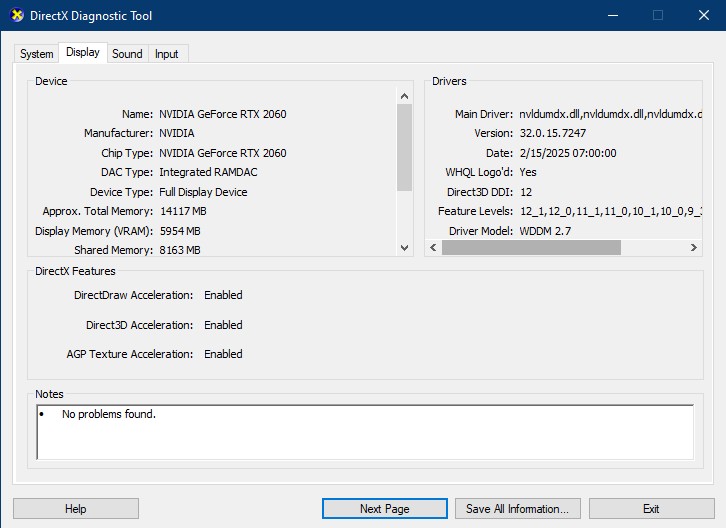Click the Drivers panel left scroll arrow
Image resolution: width=726 pixels, height=528 pixels.
click(432, 247)
